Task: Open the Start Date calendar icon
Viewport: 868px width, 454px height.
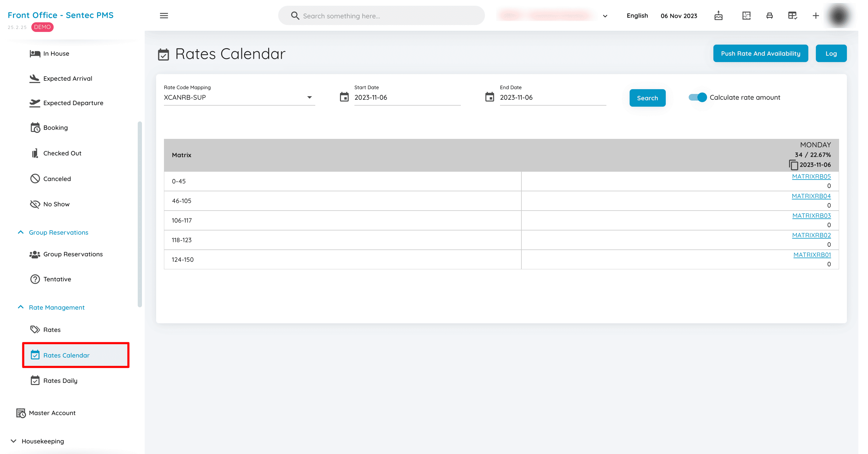Action: coord(344,97)
